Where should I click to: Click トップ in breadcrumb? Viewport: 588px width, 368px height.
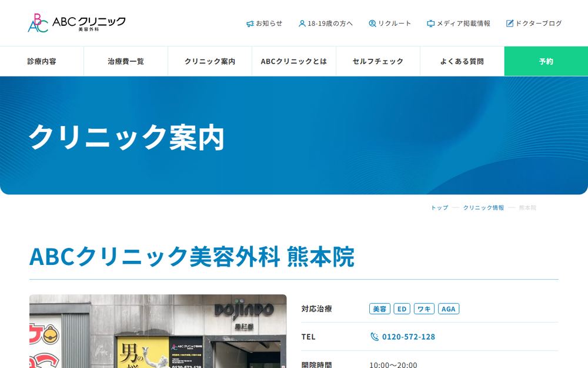[x=439, y=208]
